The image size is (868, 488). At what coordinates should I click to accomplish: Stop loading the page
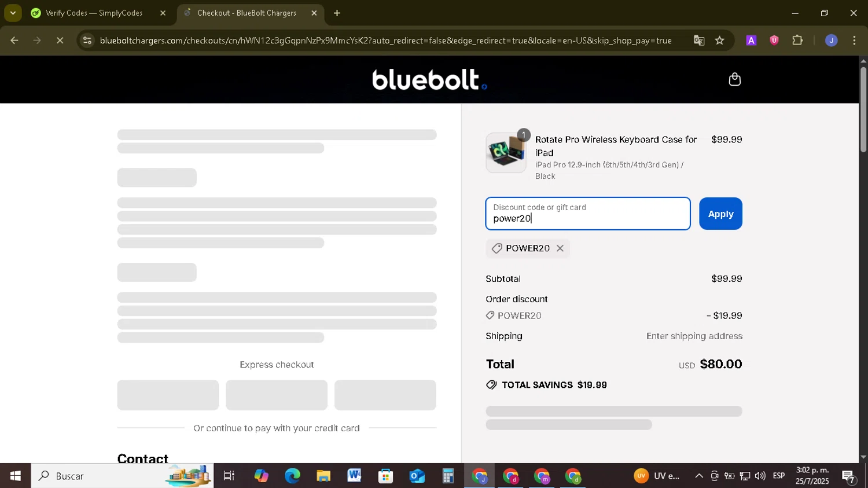point(60,41)
